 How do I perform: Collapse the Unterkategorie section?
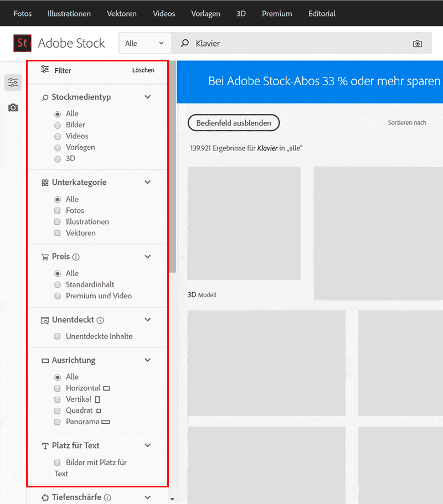tap(148, 182)
